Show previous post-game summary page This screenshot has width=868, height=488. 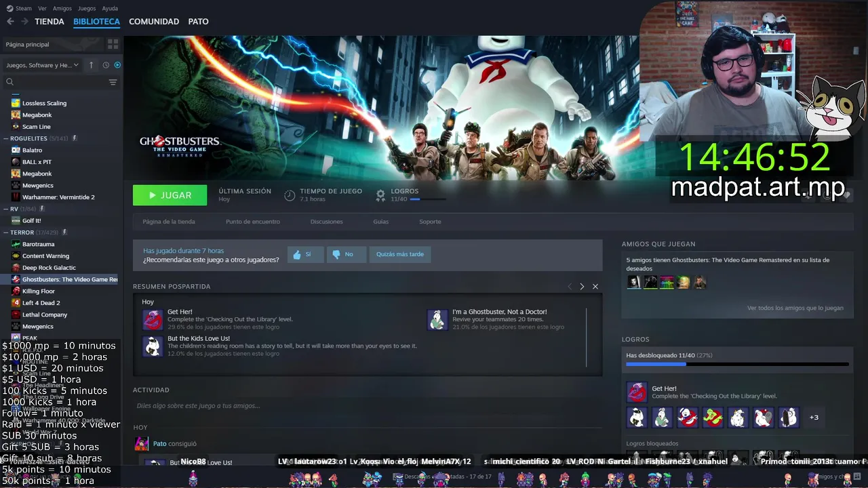[x=570, y=287]
